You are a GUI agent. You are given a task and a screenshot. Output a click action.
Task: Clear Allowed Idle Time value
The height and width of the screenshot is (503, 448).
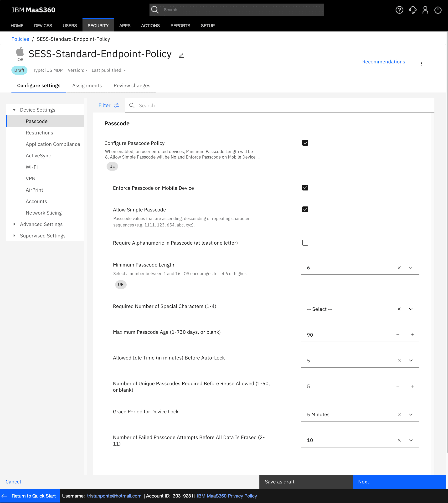399,360
